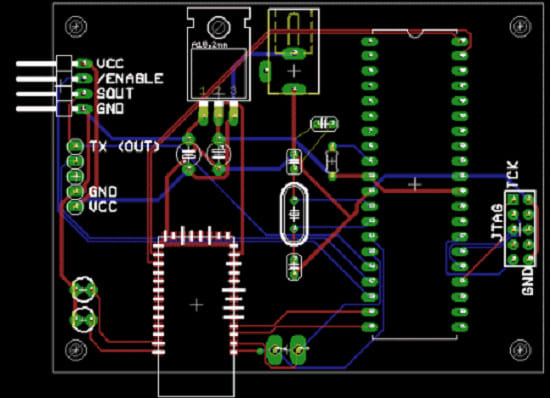Viewport: 550px width, 398px height.
Task: Select the rotated JTAG label
Action: click(497, 222)
